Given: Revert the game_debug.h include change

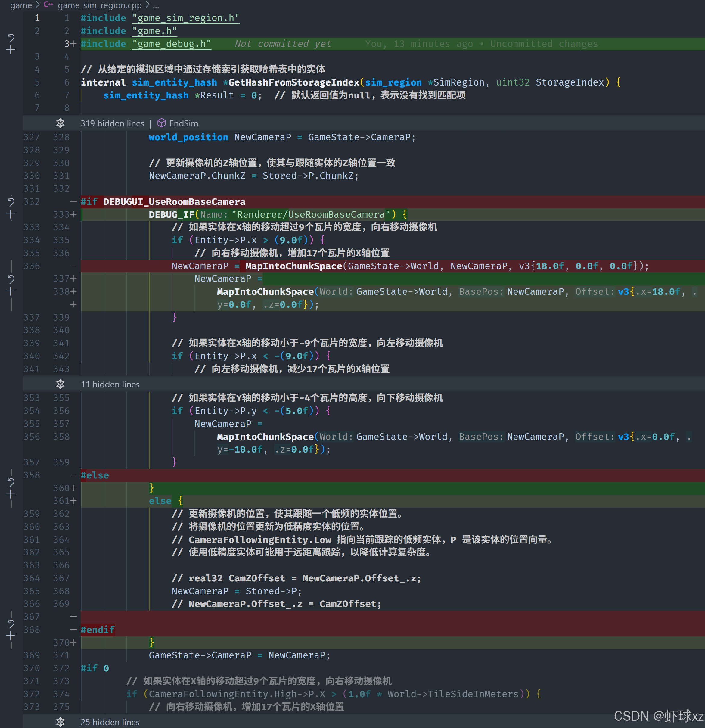Looking at the screenshot, I should tap(11, 38).
